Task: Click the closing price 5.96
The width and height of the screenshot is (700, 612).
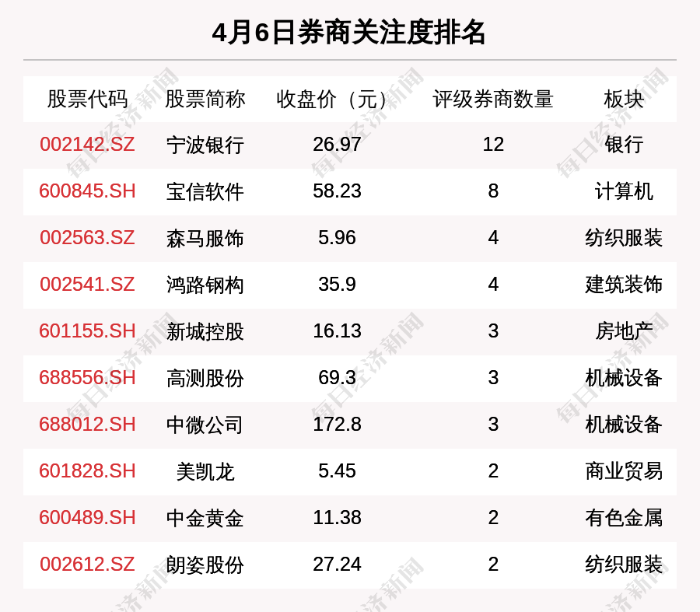Action: tap(337, 237)
